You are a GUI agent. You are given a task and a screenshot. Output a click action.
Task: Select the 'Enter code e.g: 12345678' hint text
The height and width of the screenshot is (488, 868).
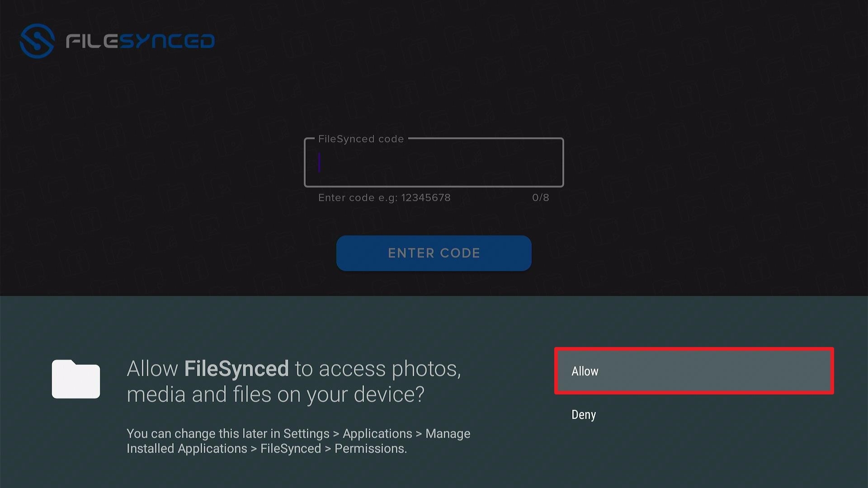pyautogui.click(x=384, y=198)
